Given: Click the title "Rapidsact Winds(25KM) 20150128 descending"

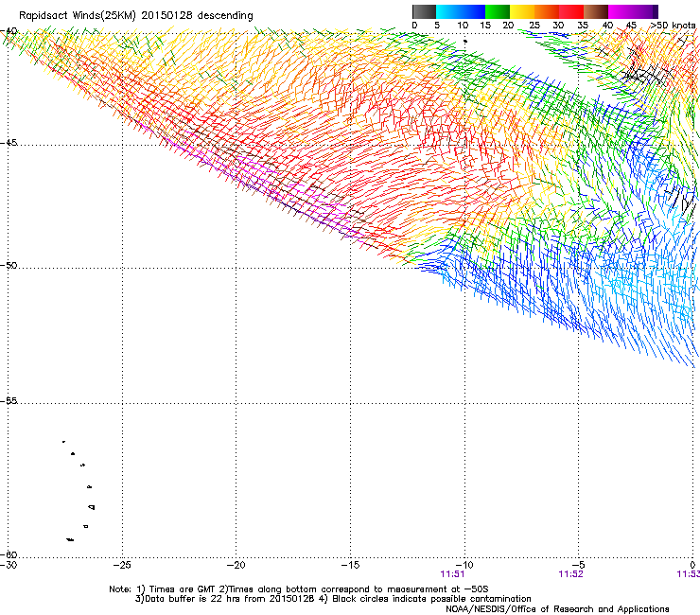Looking at the screenshot, I should (135, 16).
